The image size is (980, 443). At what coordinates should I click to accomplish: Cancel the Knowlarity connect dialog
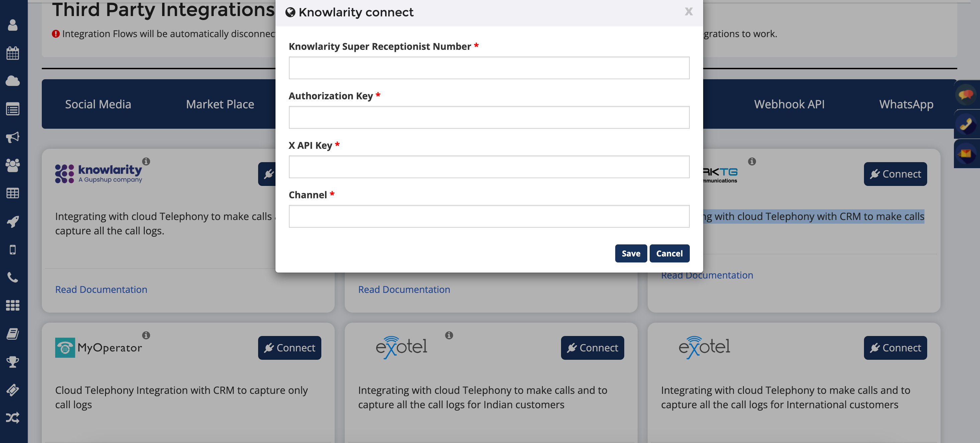pos(669,254)
